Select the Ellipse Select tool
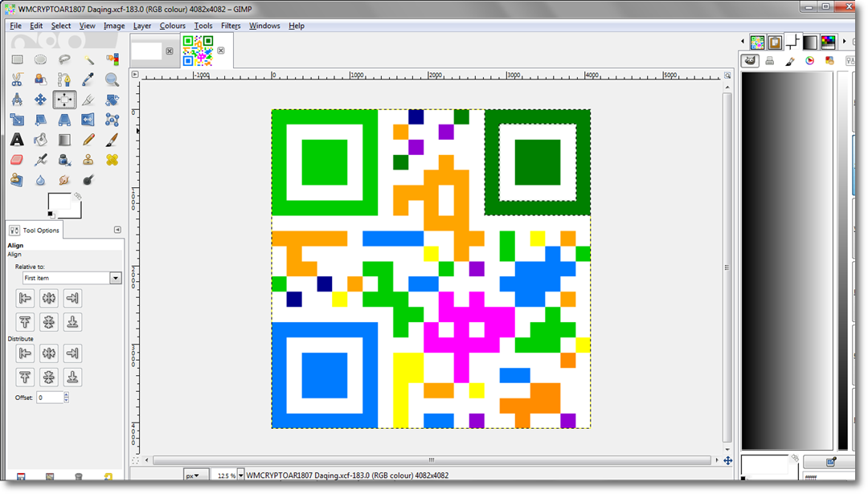The height and width of the screenshot is (494, 868). [40, 59]
